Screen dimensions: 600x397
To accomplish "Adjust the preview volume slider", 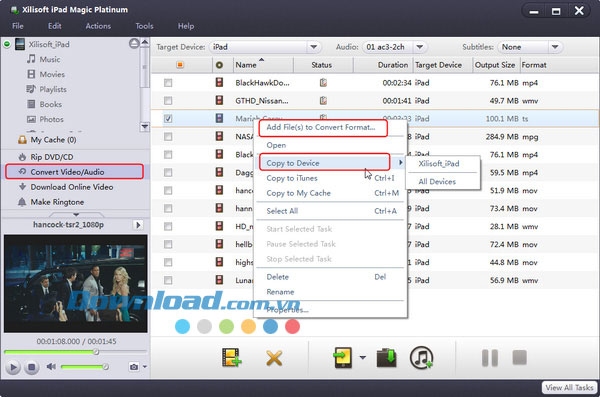I will coord(85,367).
